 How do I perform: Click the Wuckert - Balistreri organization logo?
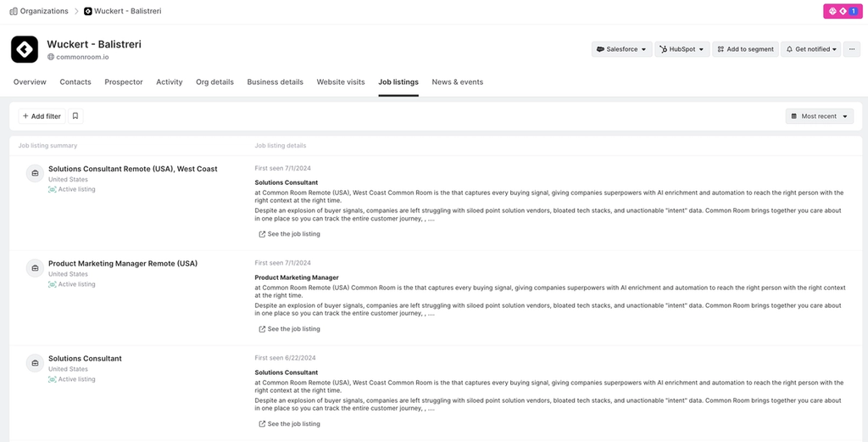(x=25, y=49)
